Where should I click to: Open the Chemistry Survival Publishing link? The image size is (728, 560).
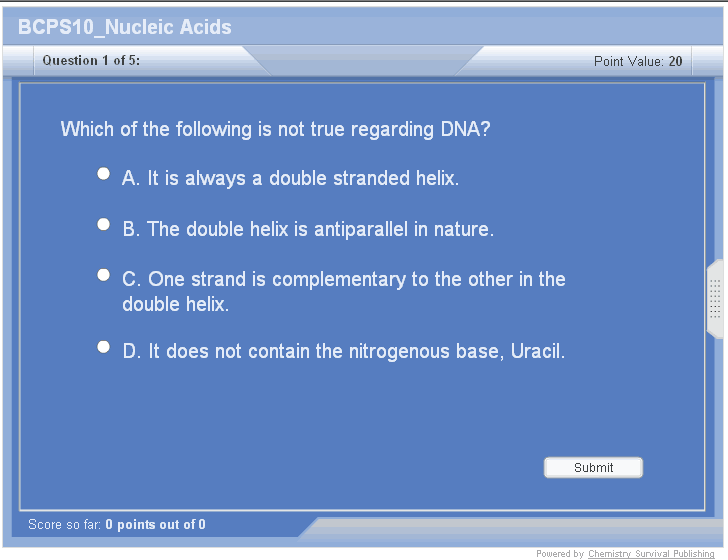click(651, 554)
